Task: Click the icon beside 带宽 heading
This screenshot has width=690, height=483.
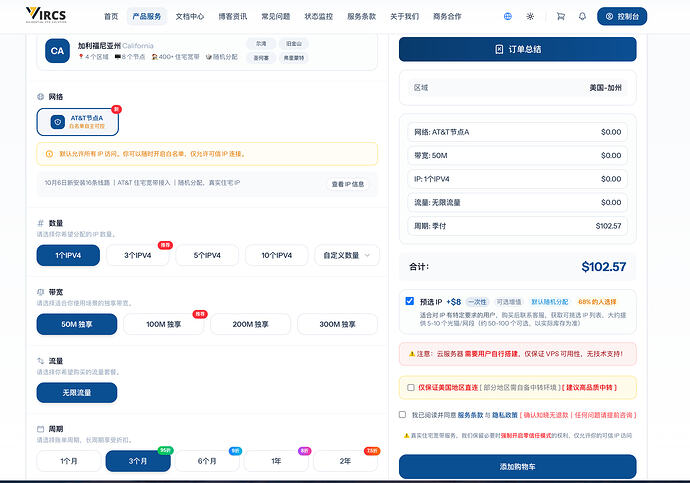Action: (x=40, y=292)
